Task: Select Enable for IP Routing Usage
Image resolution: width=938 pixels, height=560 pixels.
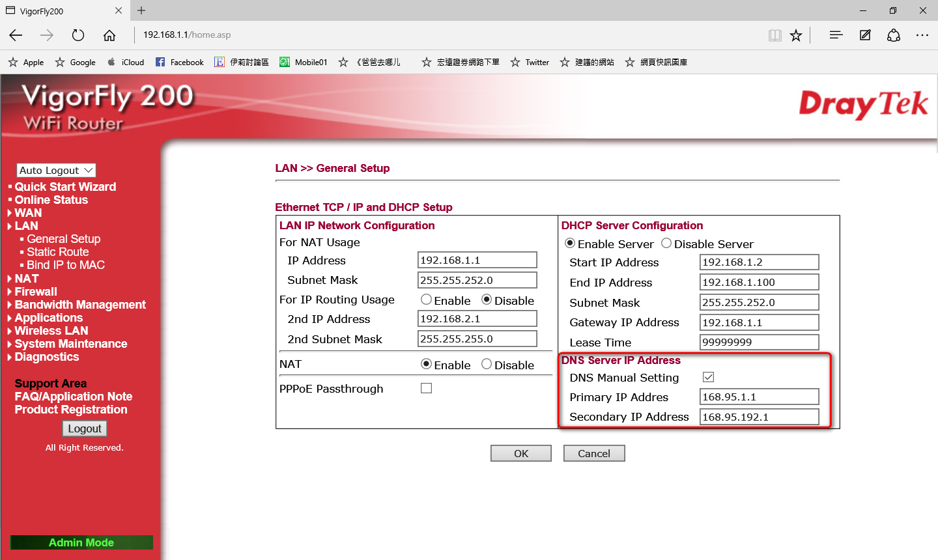Action: 427,300
